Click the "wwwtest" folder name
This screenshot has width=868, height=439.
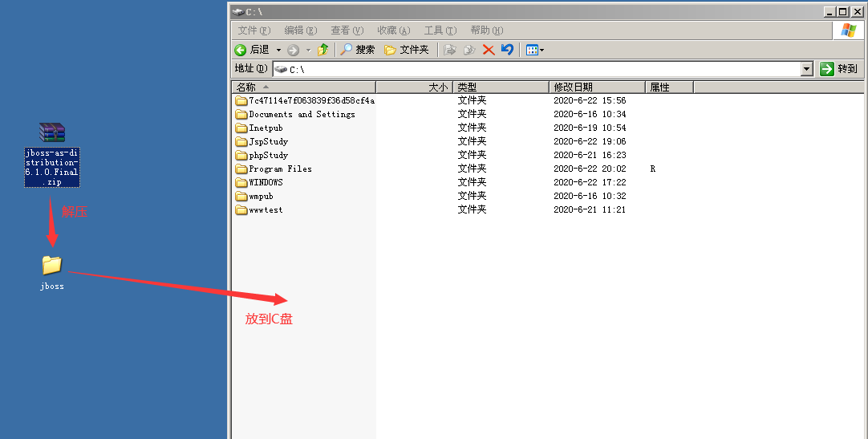coord(266,209)
